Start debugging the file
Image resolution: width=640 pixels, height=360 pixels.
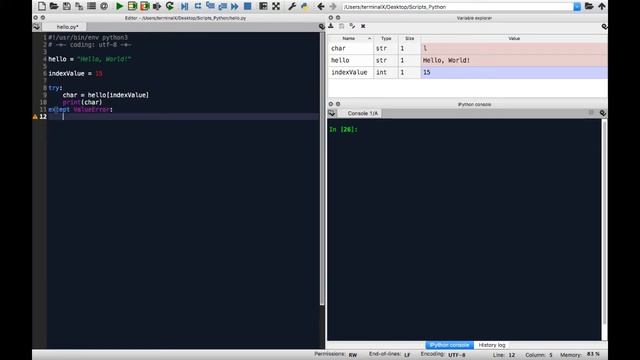click(184, 6)
